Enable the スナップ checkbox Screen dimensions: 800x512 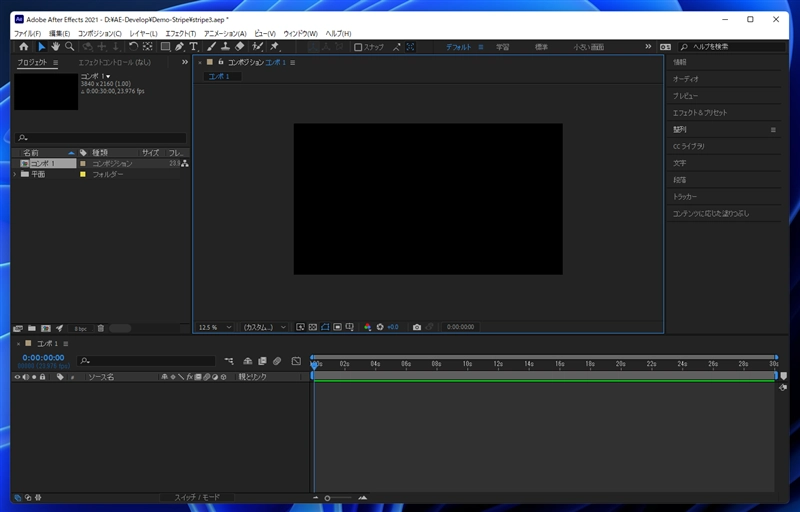pyautogui.click(x=359, y=47)
